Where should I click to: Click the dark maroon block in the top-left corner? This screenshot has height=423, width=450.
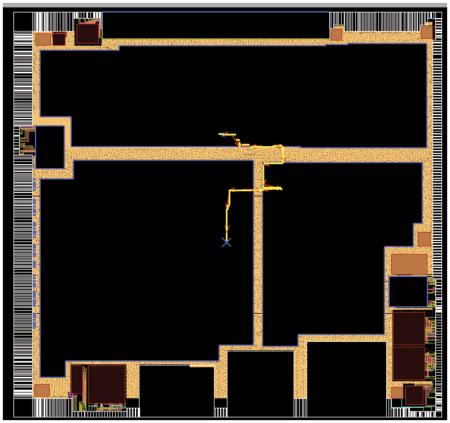pyautogui.click(x=88, y=33)
